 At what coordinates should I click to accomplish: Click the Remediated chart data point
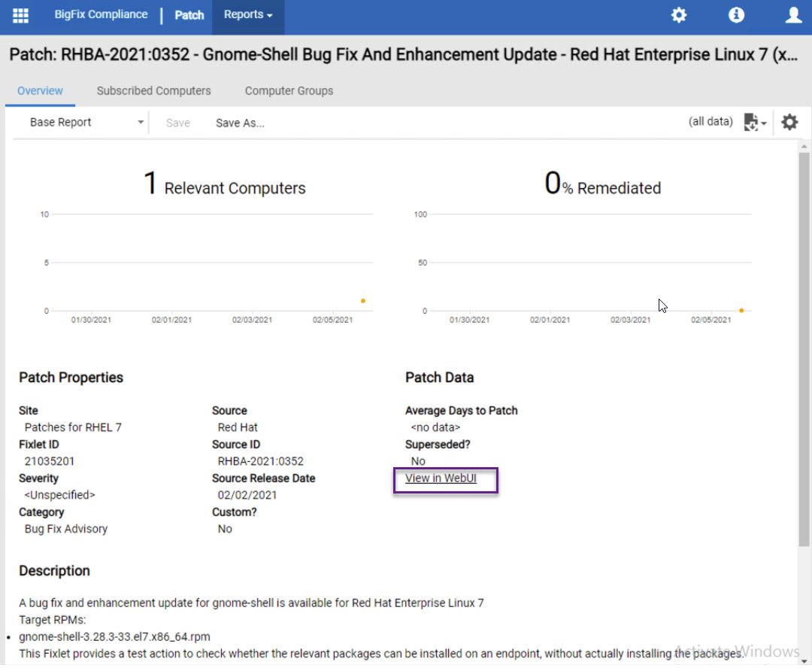(741, 311)
